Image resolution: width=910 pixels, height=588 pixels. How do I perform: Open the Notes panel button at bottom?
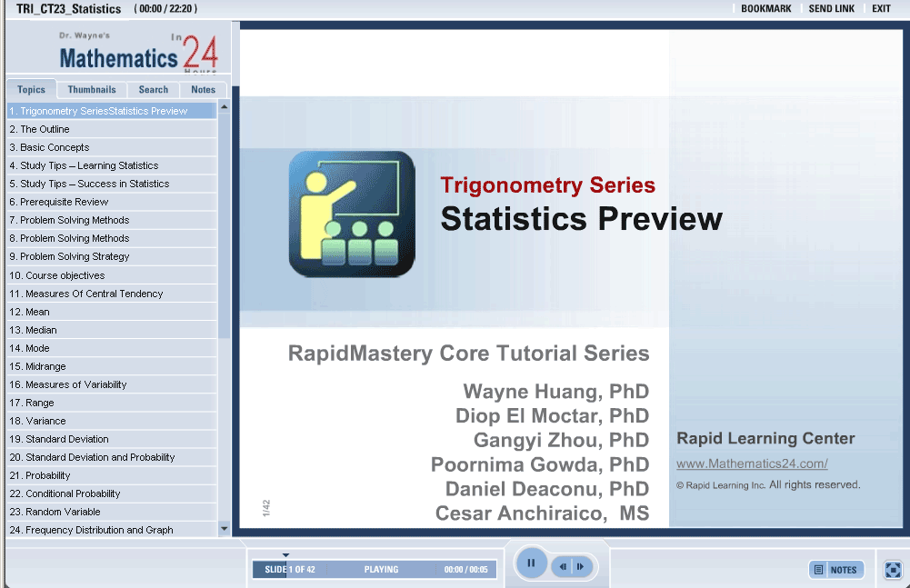tap(835, 570)
